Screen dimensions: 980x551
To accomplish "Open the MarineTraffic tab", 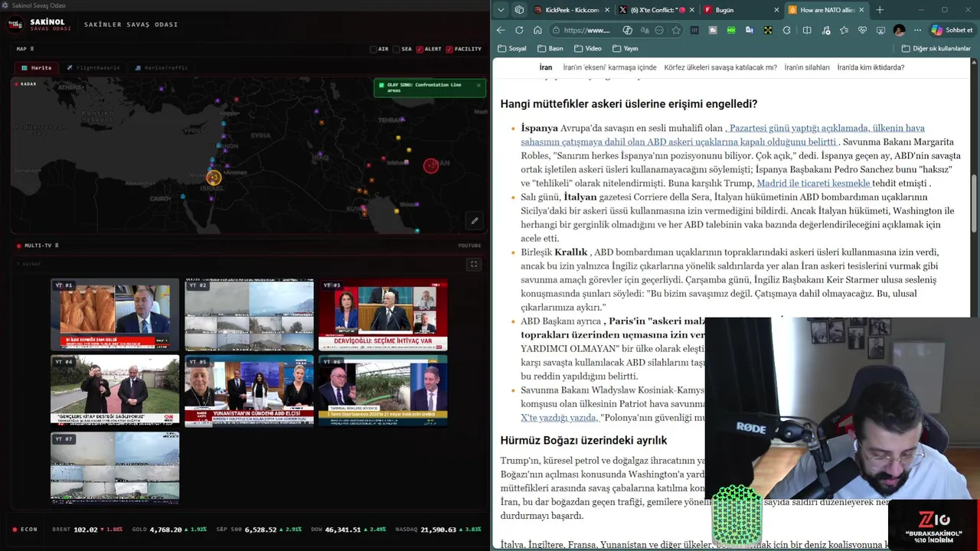I will tap(162, 67).
